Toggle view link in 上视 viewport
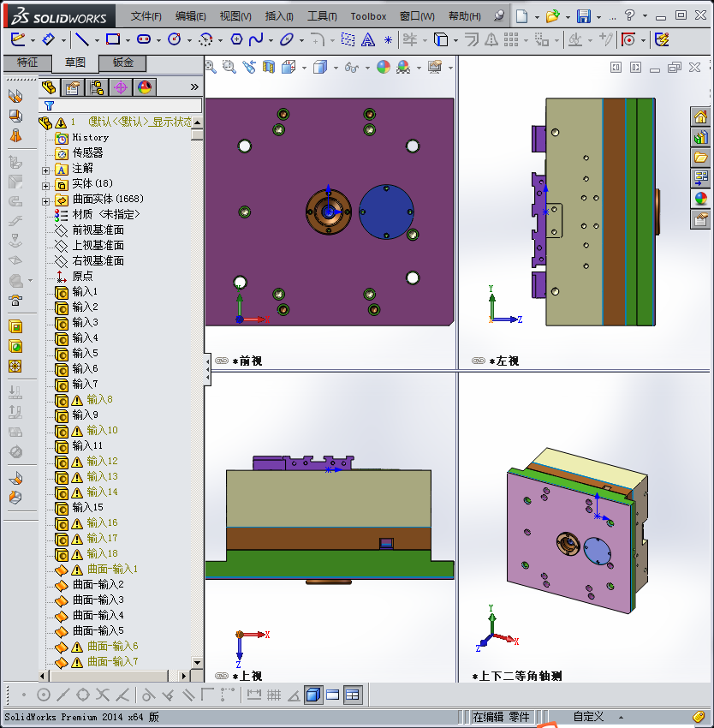This screenshot has height=728, width=714. [x=222, y=676]
